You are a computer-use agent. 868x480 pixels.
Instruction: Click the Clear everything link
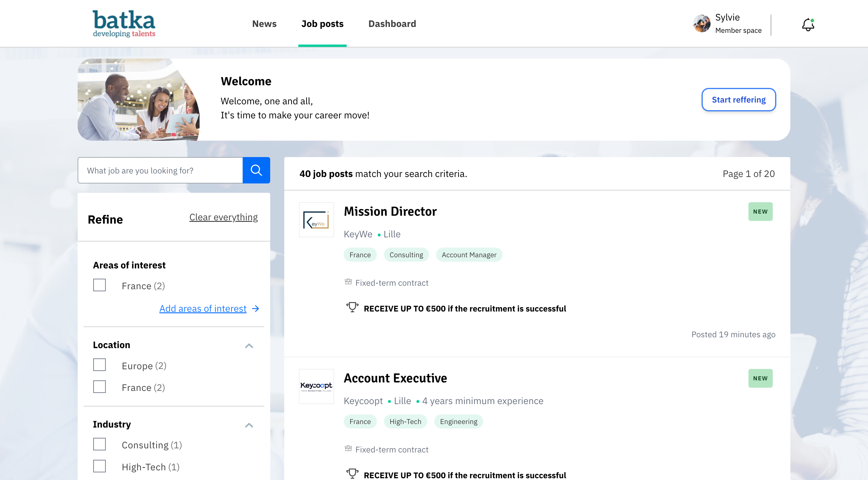point(223,217)
